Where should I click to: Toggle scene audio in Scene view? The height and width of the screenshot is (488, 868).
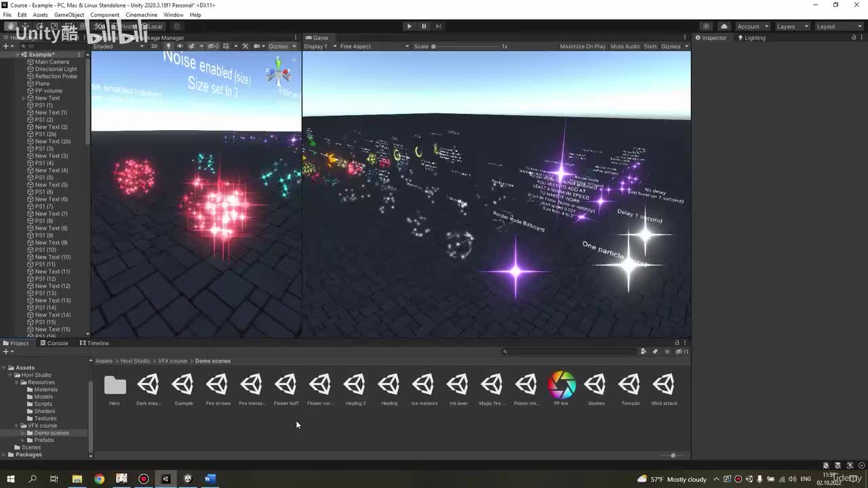coord(180,46)
